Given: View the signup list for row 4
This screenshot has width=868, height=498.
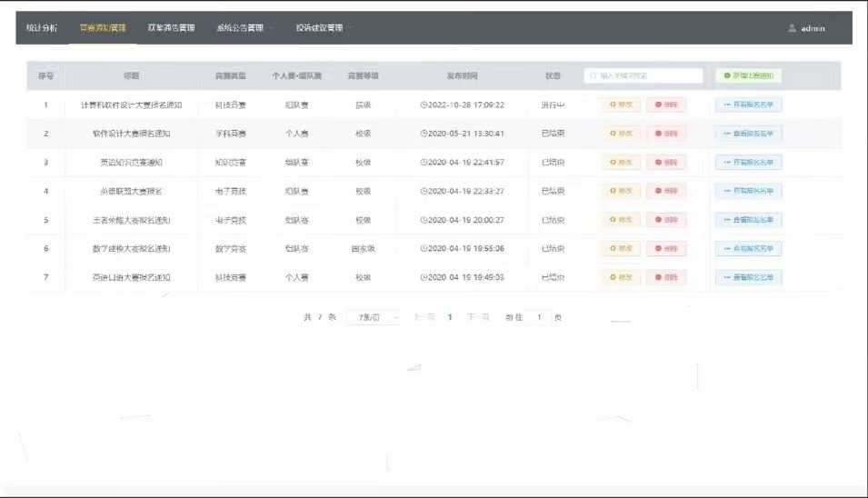Looking at the screenshot, I should (x=748, y=191).
